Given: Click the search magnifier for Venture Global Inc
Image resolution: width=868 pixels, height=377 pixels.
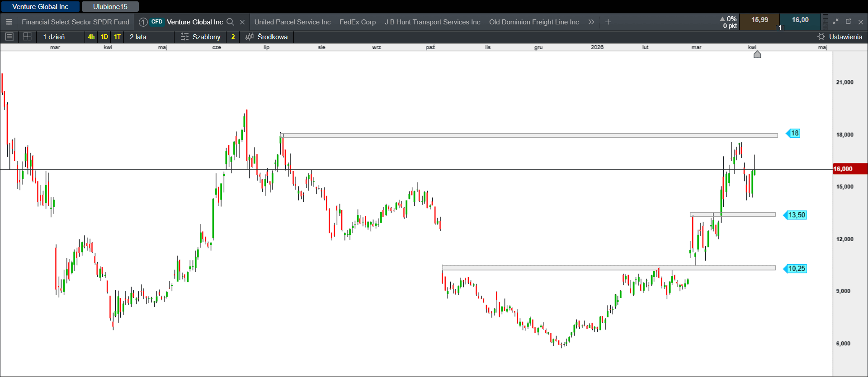Looking at the screenshot, I should point(230,22).
